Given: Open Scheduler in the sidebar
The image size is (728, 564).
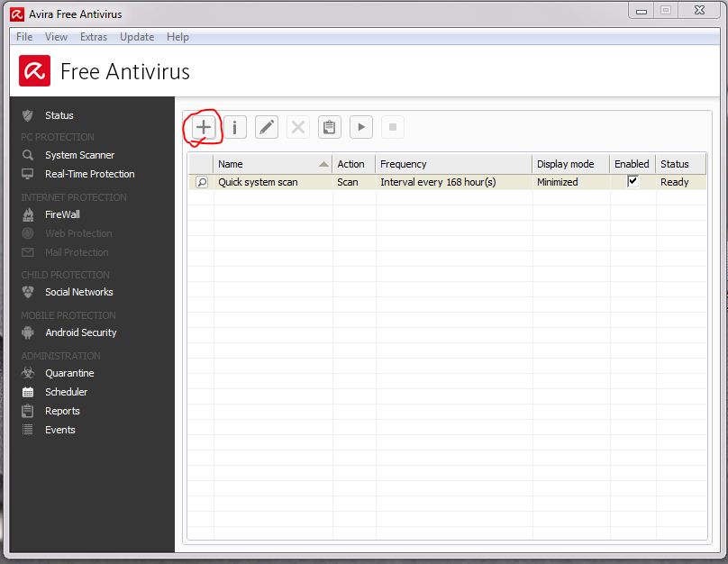Looking at the screenshot, I should pyautogui.click(x=66, y=392).
